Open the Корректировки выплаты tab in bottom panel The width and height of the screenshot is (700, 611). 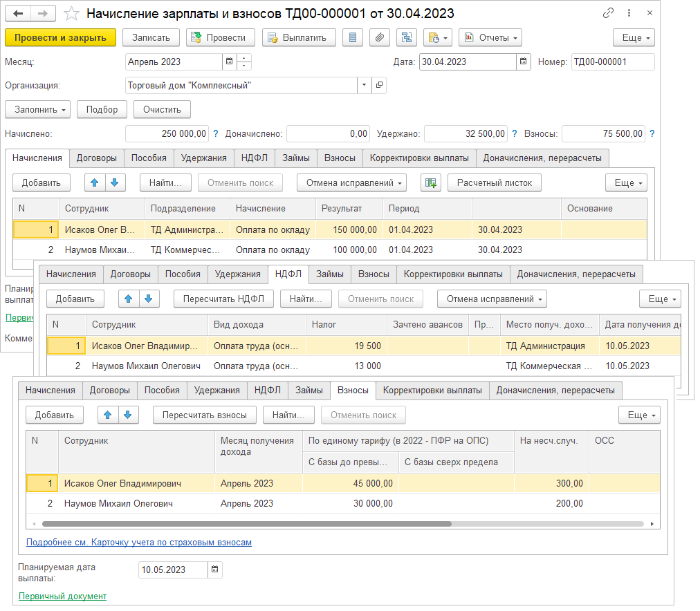[432, 390]
